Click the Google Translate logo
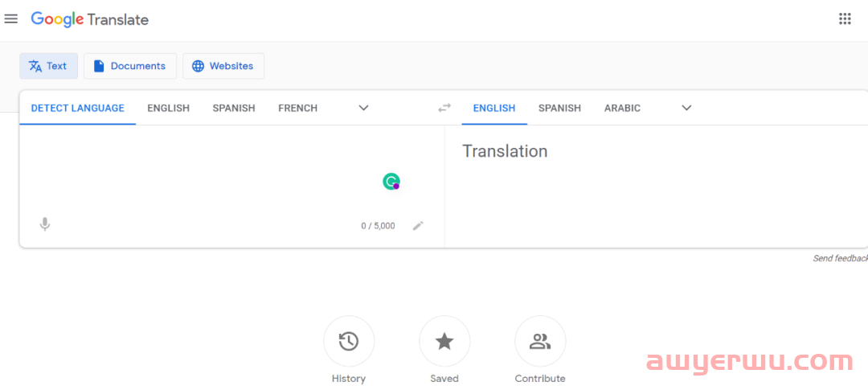This screenshot has height=386, width=868. pyautogui.click(x=90, y=19)
